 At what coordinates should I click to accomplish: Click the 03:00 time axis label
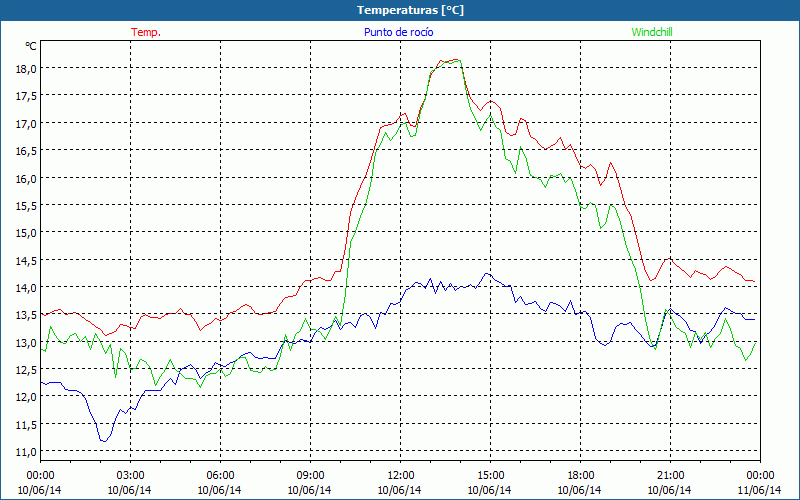click(131, 476)
